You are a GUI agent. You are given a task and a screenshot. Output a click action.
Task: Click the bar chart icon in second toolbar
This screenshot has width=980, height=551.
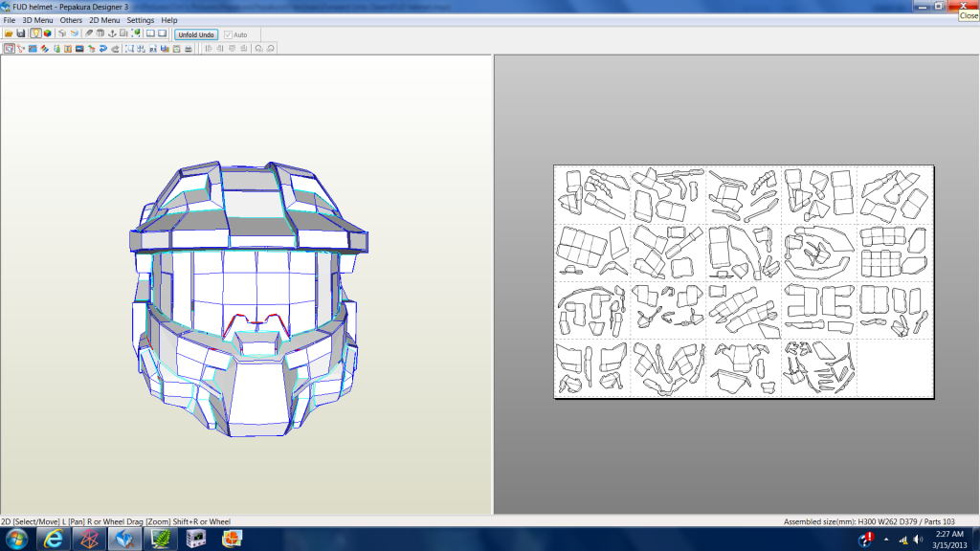[165, 48]
